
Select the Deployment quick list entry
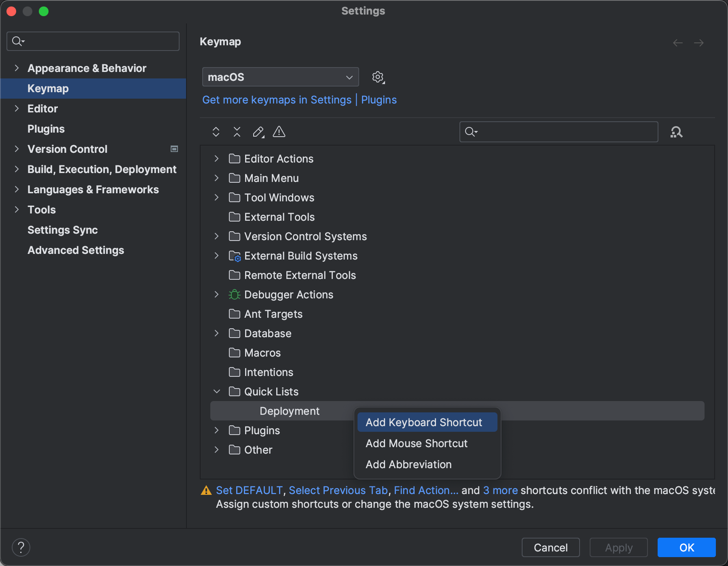coord(289,411)
